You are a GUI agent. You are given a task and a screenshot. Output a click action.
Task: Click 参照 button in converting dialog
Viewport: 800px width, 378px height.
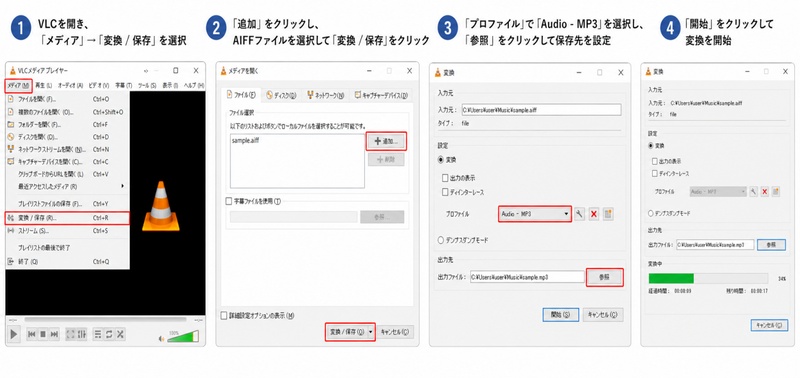pyautogui.click(x=771, y=244)
